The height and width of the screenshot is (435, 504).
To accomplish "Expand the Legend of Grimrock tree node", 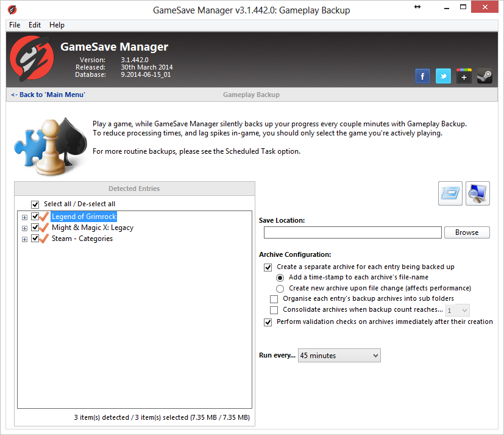I will point(24,217).
